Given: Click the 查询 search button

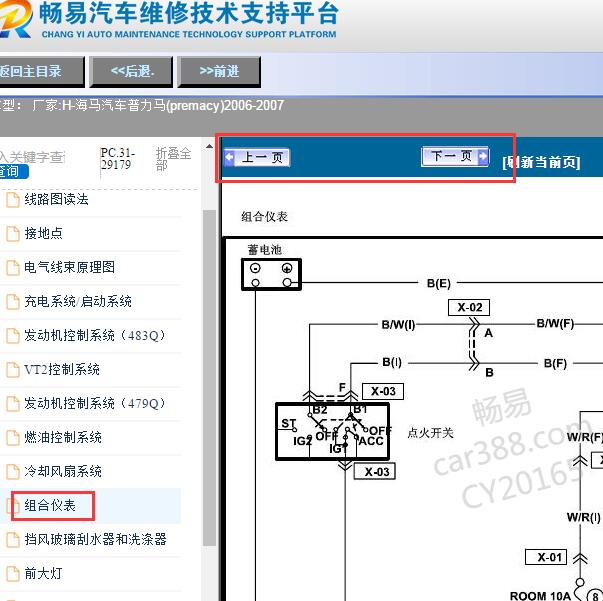Looking at the screenshot, I should point(14,171).
